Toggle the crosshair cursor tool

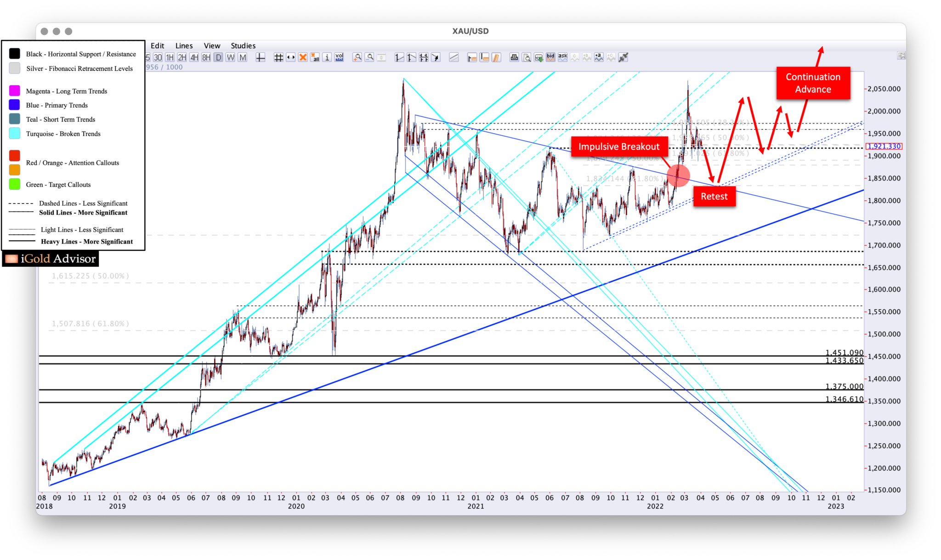(260, 57)
